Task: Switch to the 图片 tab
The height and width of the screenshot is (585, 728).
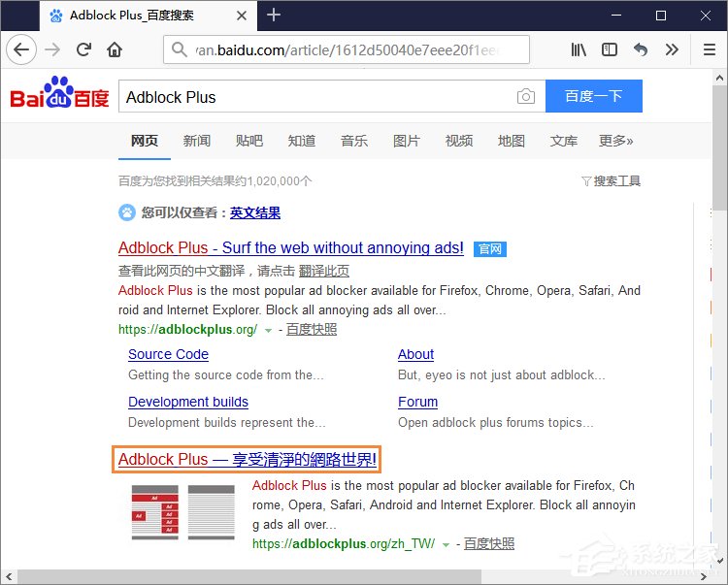Action: pos(407,140)
